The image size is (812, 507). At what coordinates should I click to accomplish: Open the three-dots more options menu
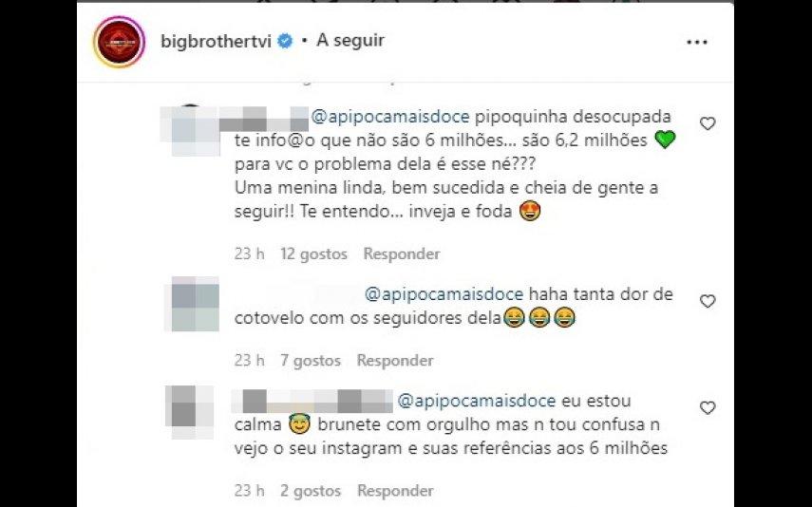tap(697, 43)
